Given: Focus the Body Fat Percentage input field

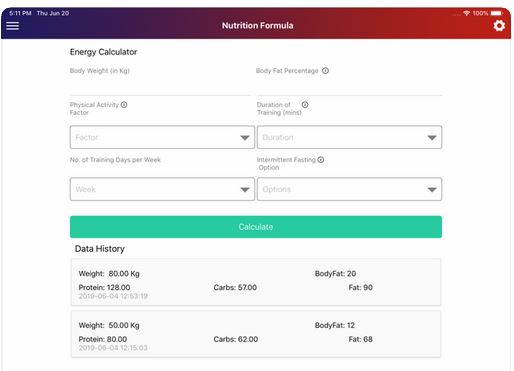Looking at the screenshot, I should (x=349, y=87).
